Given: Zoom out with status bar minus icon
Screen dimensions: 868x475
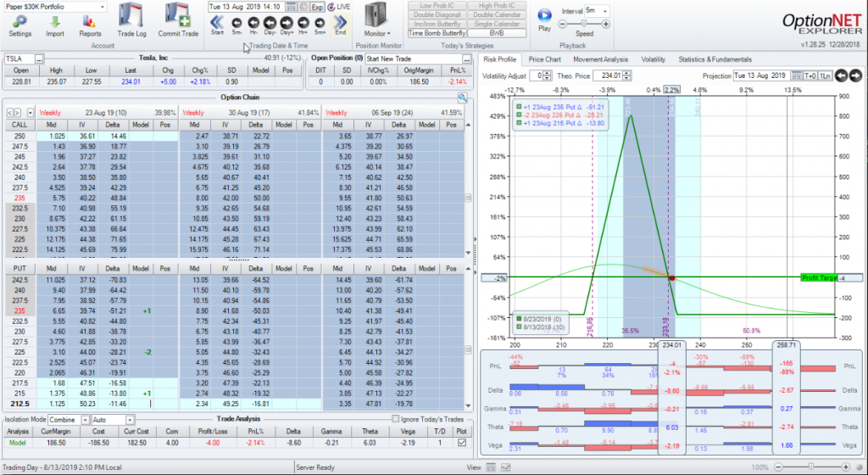Looking at the screenshot, I should click(x=778, y=467).
